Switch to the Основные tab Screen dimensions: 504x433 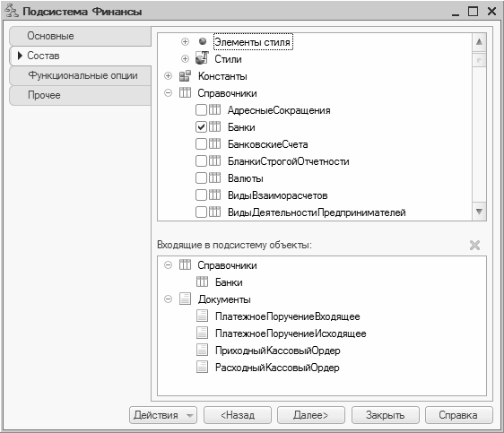[81, 36]
